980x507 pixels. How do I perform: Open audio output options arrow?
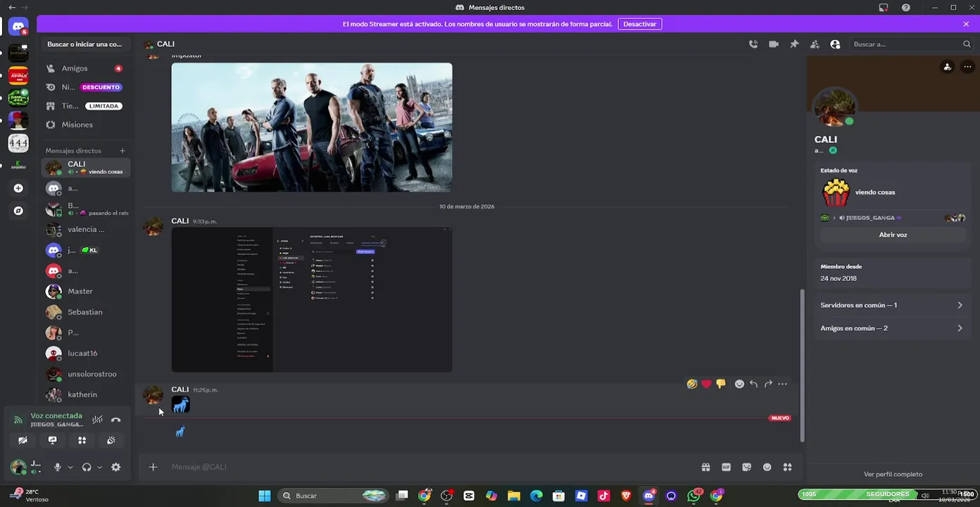click(99, 467)
